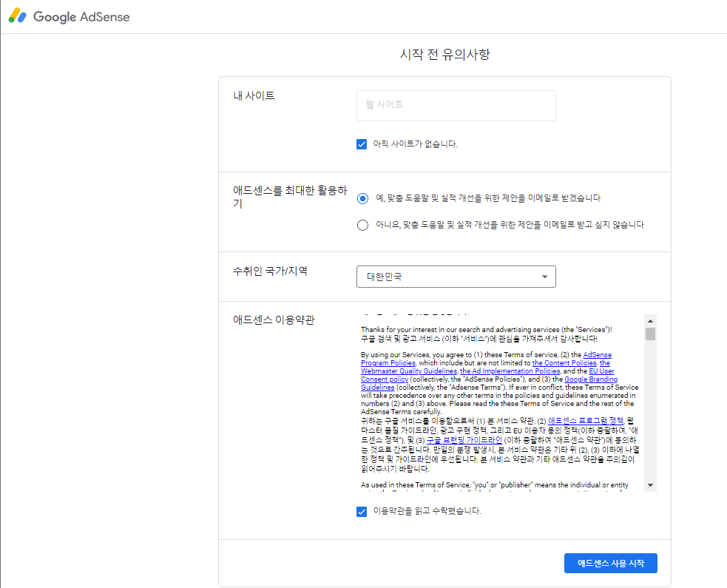Click the Google AdSense logo
The image size is (727, 588).
pyautogui.click(x=69, y=16)
